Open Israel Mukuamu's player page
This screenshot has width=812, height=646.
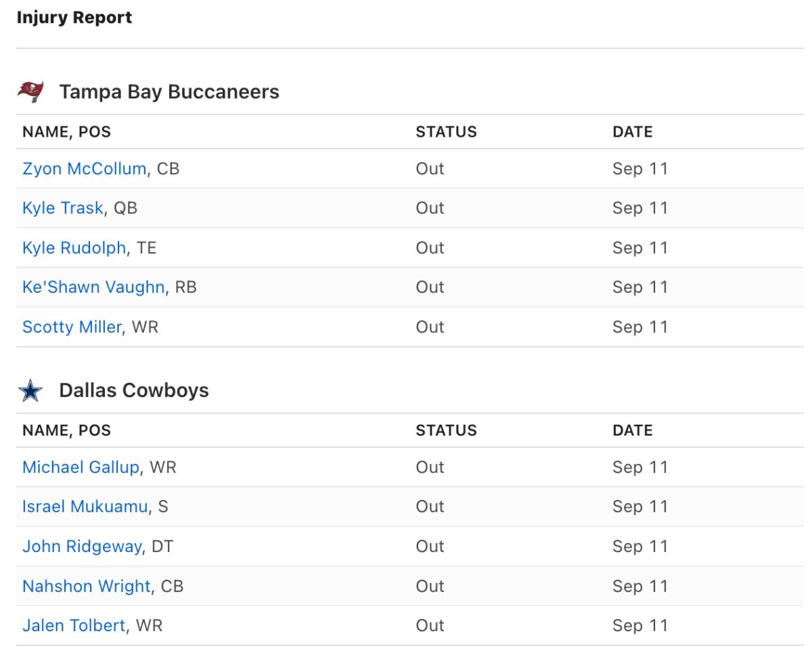[85, 507]
